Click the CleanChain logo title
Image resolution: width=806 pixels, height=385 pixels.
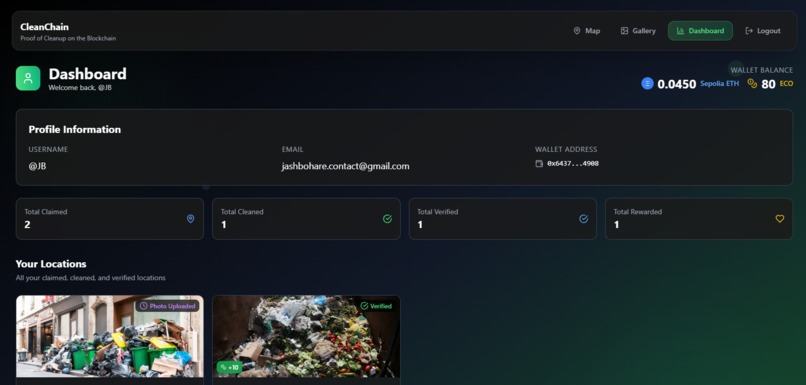pyautogui.click(x=44, y=27)
